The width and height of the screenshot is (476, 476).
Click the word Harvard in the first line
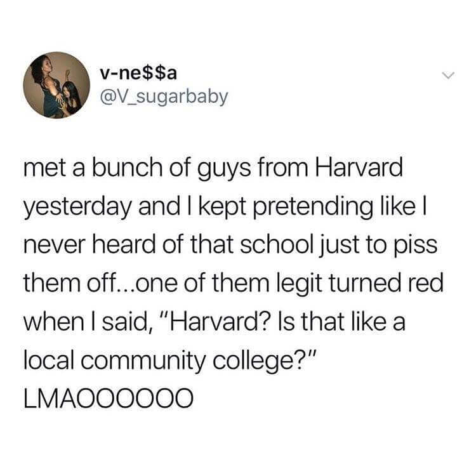359,168
